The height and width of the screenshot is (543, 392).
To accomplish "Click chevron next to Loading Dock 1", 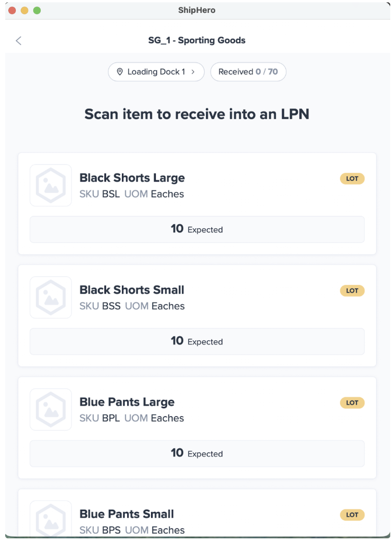I will (x=193, y=72).
